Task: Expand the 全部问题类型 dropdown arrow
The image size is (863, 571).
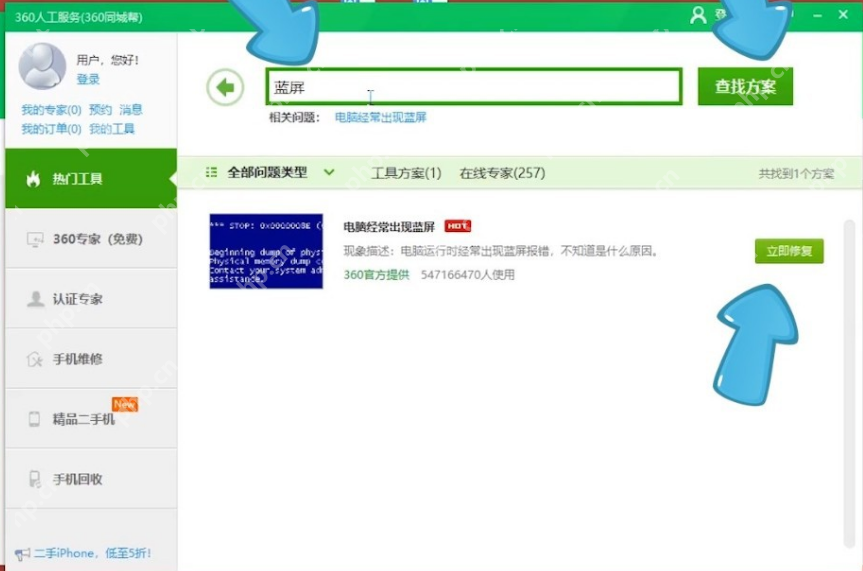Action: 329,172
